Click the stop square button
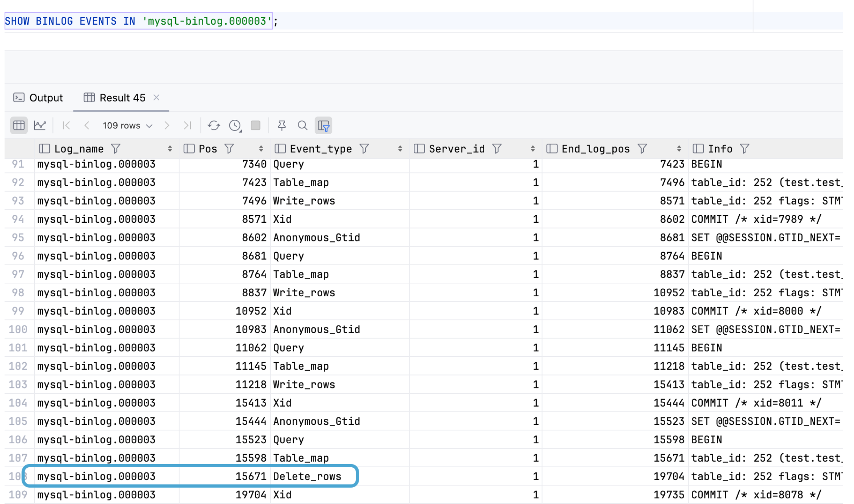The height and width of the screenshot is (504, 854). click(x=256, y=125)
